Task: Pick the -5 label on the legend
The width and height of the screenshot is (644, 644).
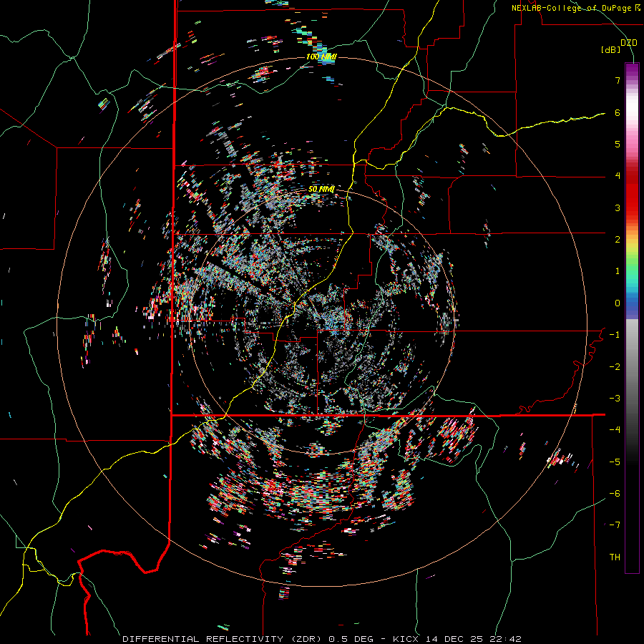Action: [615, 462]
